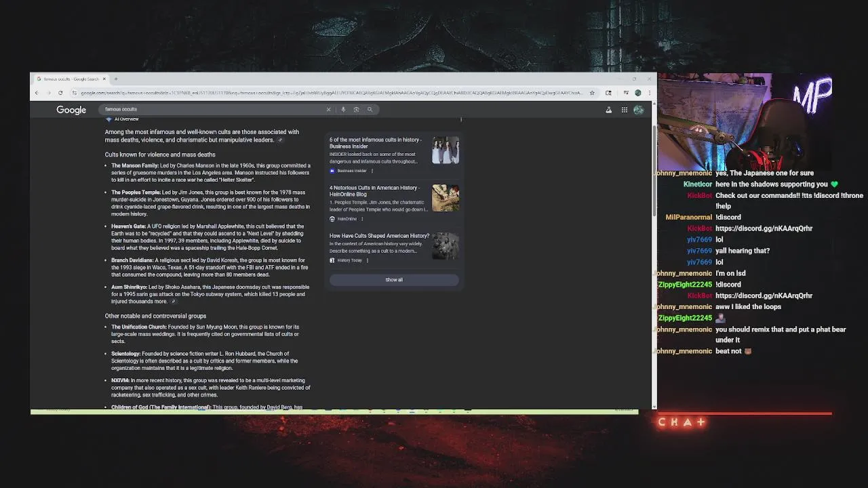Click Branch Davidians heading text
The width and height of the screenshot is (868, 488).
tap(132, 260)
